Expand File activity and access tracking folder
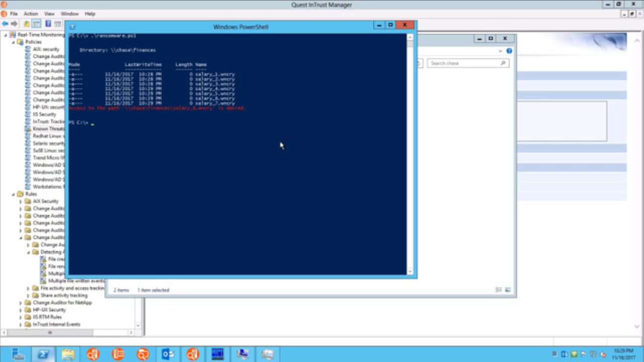 coord(28,288)
